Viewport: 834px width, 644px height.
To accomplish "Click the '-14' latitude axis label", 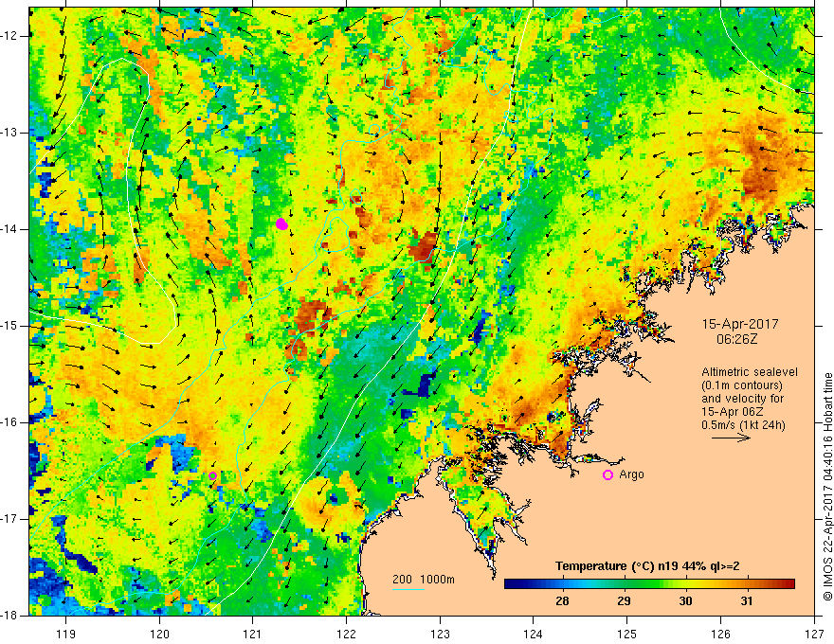I will pyautogui.click(x=10, y=229).
